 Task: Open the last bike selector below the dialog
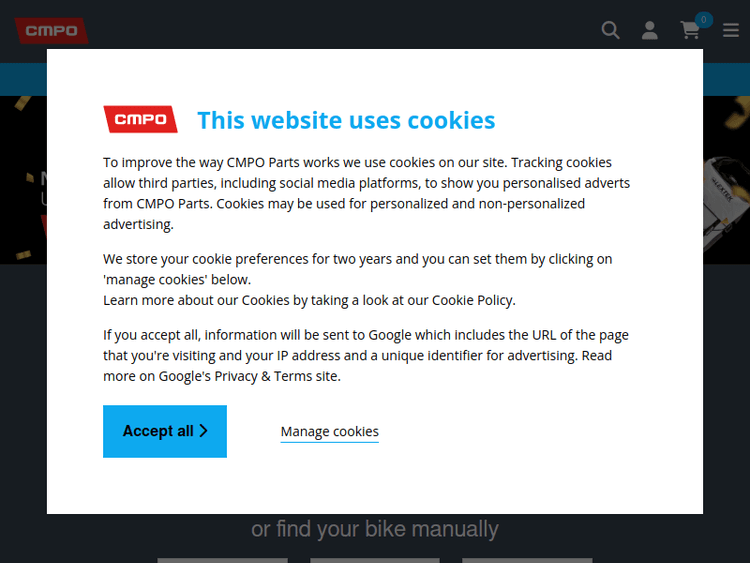(527, 560)
